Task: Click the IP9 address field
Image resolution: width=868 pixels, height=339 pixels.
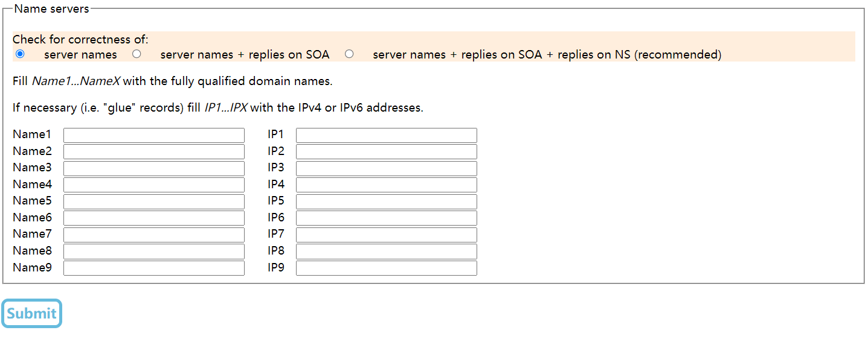Action: click(387, 268)
